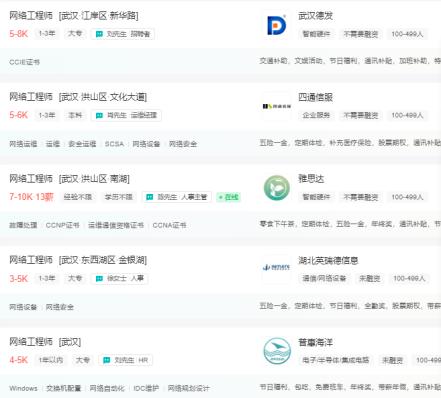Open company page for 雅思达
Screen dimensions: 441x398
point(311,179)
